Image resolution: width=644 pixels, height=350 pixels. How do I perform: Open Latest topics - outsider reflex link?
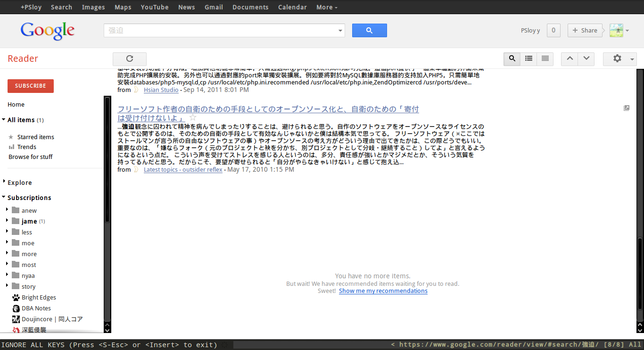[x=183, y=169]
